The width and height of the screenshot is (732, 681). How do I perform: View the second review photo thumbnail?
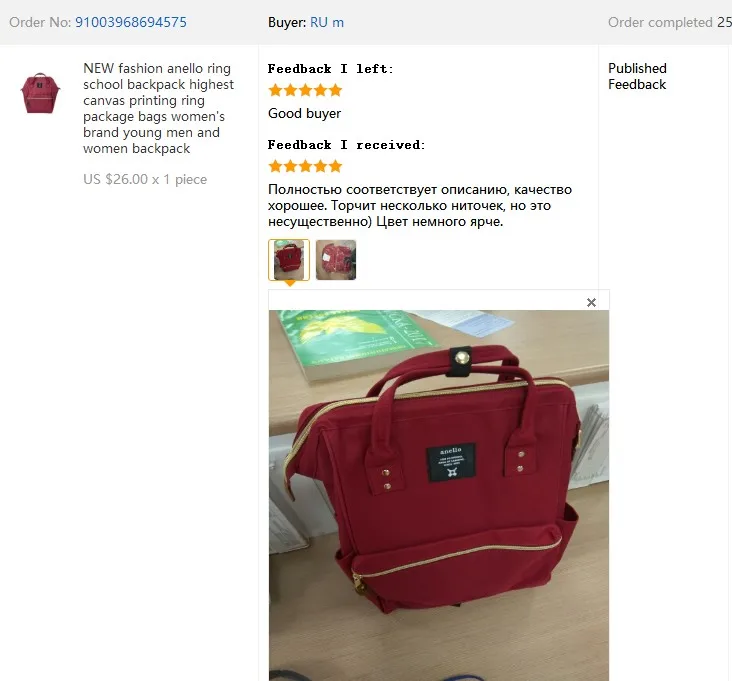(x=336, y=260)
